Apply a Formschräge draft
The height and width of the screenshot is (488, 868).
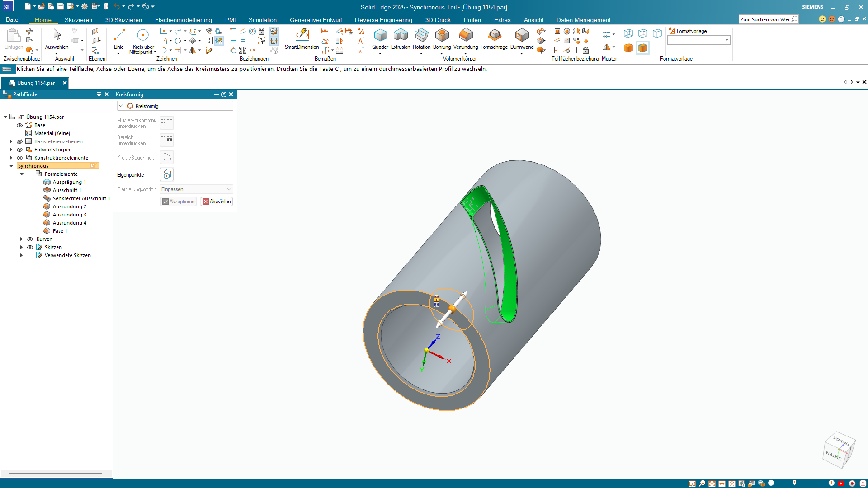click(494, 39)
